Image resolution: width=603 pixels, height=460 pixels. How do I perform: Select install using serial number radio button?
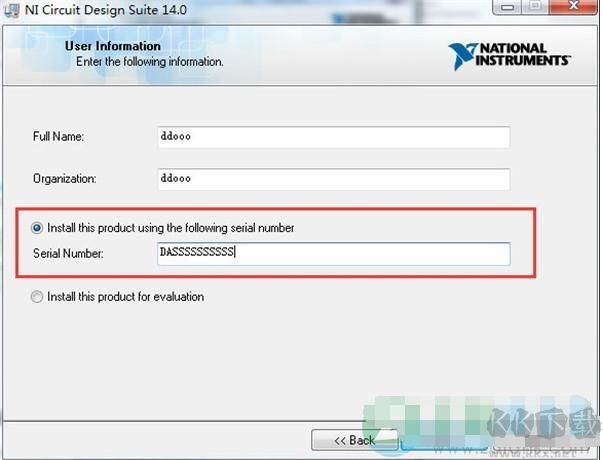click(37, 228)
